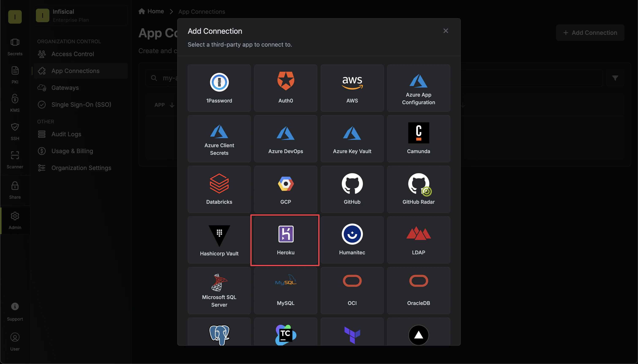Open Secrets in the left rail
The width and height of the screenshot is (638, 364).
pyautogui.click(x=15, y=47)
